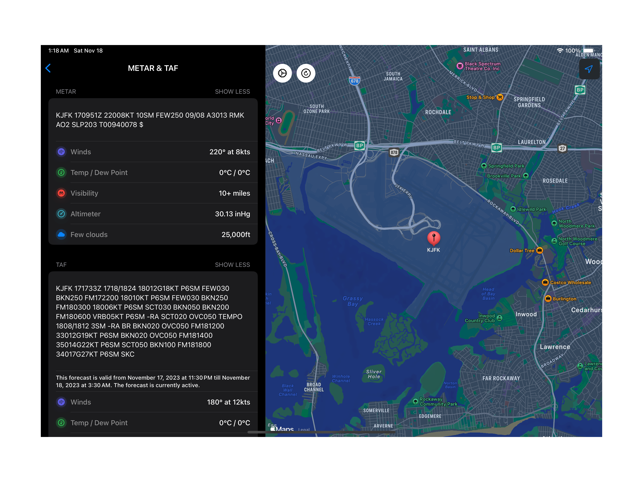Viewport: 643px width, 482px height.
Task: Open Black Spectrum Theatre map marker
Action: click(460, 66)
